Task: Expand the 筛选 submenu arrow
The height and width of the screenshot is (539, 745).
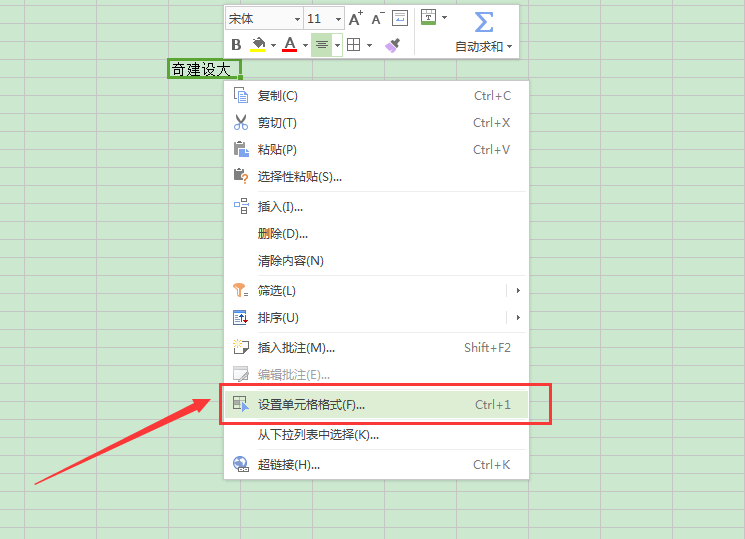Action: [518, 290]
